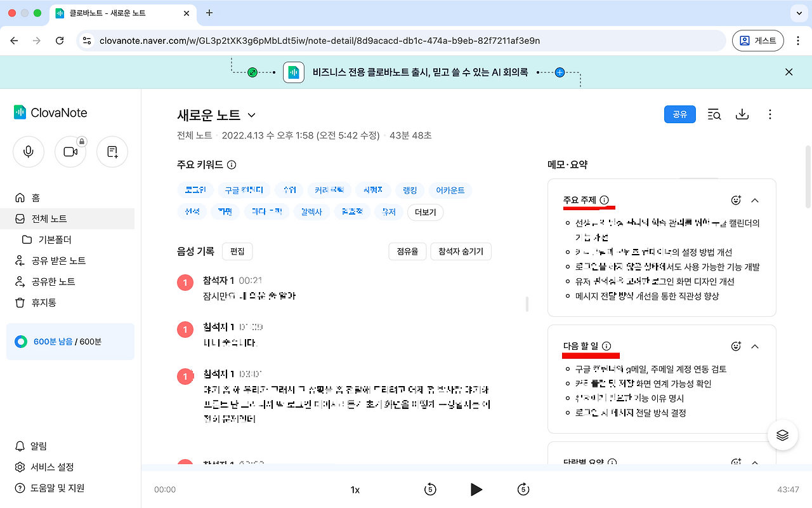Screen dimensions: 812x508
Task: Select the 어카운트 keyword chip
Action: pos(450,190)
